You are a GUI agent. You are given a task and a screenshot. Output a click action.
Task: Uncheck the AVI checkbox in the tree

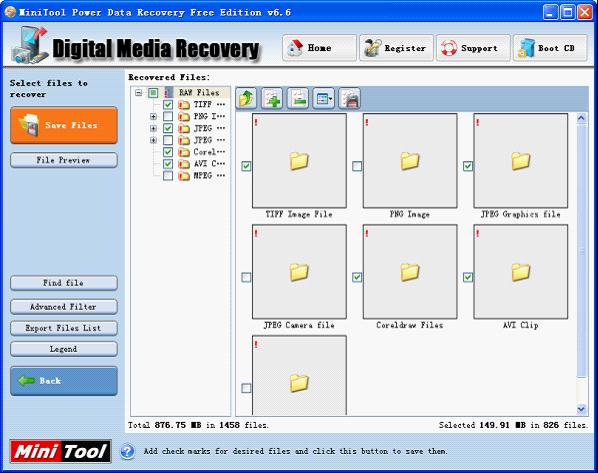click(x=168, y=164)
